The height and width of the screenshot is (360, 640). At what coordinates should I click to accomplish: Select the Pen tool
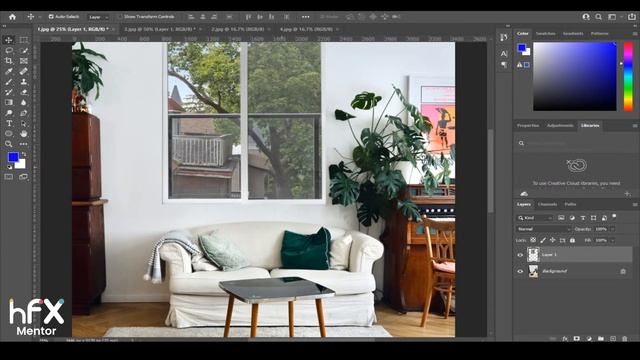click(24, 113)
